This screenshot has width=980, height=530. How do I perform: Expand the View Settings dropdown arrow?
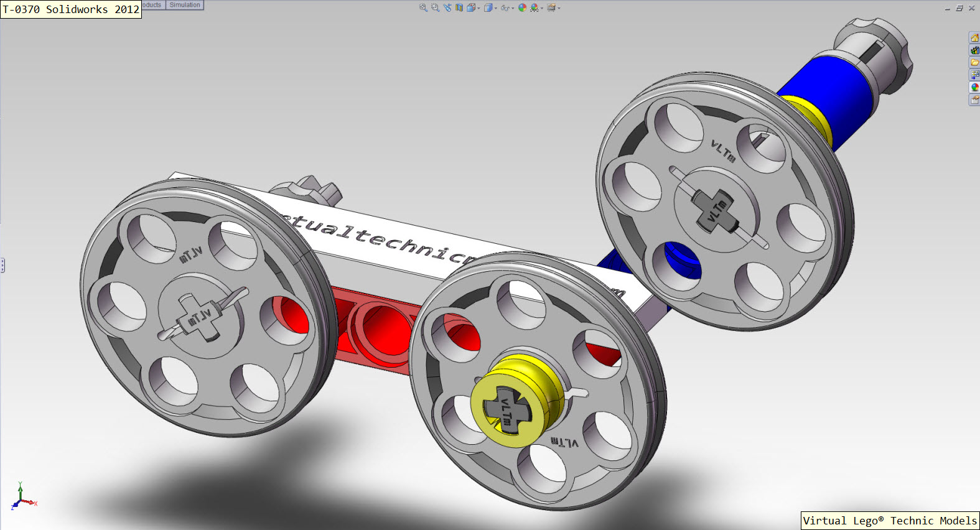pos(559,8)
